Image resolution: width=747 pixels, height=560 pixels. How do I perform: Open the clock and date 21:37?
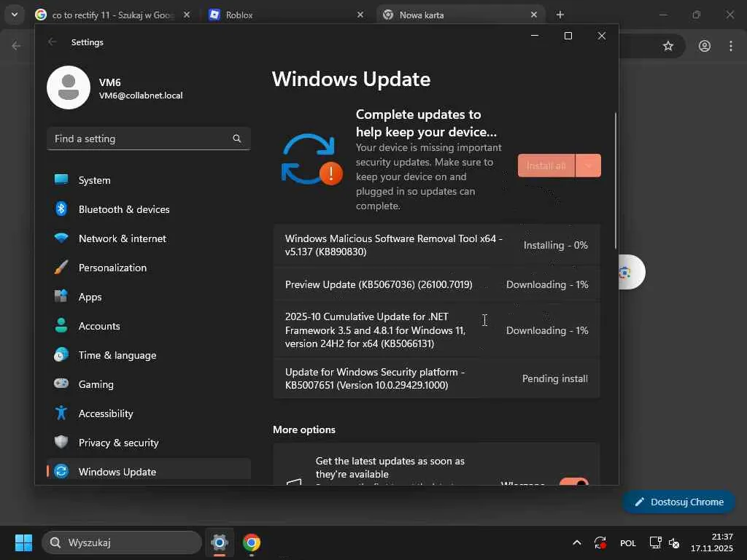click(x=712, y=542)
